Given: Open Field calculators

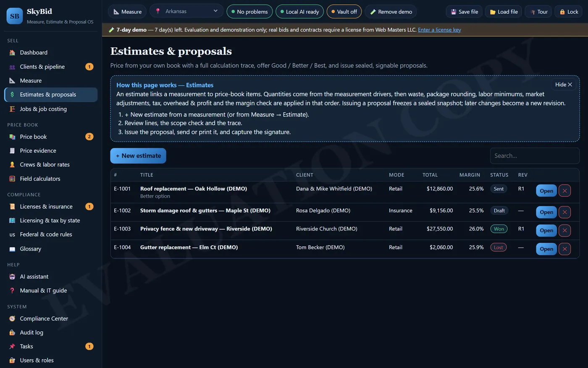Looking at the screenshot, I should (51, 178).
